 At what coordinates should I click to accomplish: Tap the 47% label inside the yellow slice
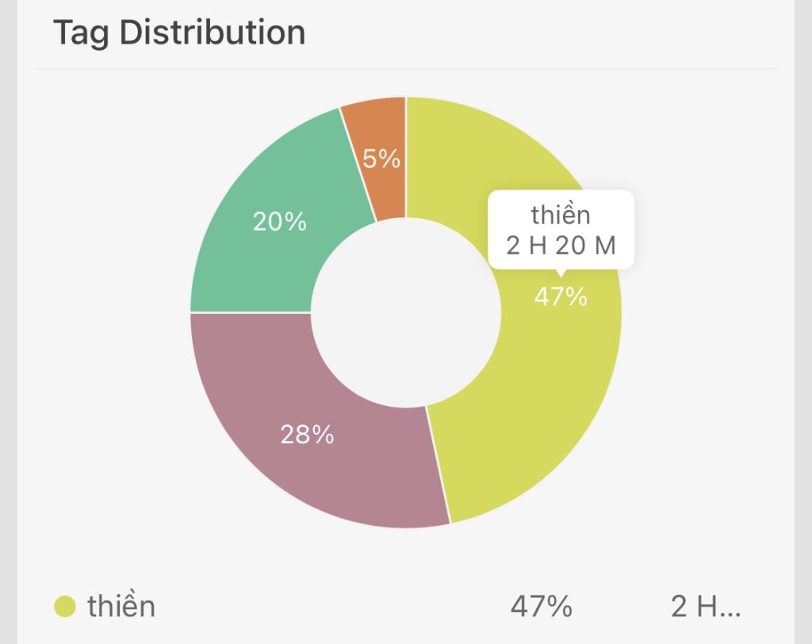(x=561, y=297)
